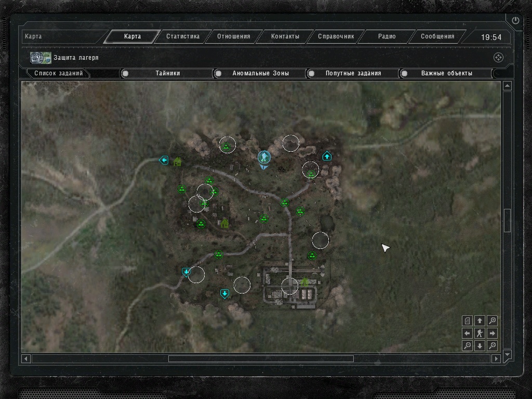Viewport: 532px width, 399px height.
Task: Click the vertical scrollbar thumb
Action: 507,220
